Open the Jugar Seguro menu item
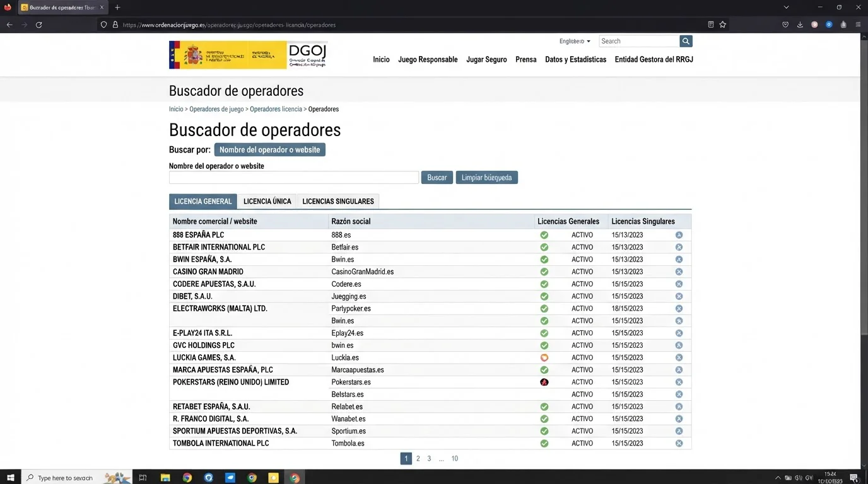Screen dimensions: 868x484 coord(486,59)
